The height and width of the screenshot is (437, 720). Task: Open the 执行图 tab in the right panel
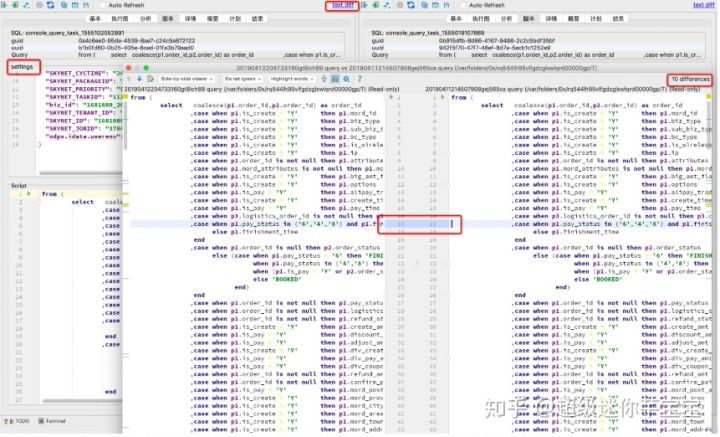(x=480, y=19)
